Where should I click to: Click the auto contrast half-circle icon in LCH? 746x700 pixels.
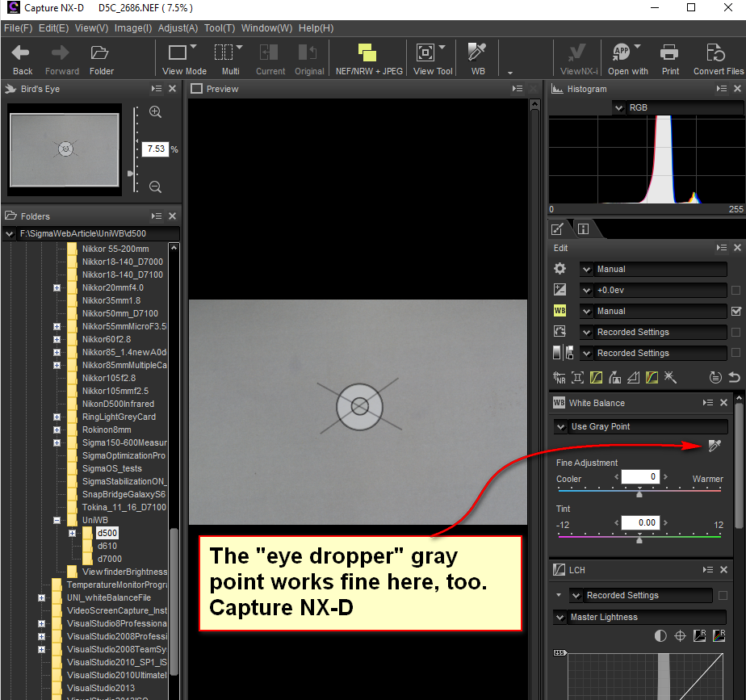(x=660, y=636)
